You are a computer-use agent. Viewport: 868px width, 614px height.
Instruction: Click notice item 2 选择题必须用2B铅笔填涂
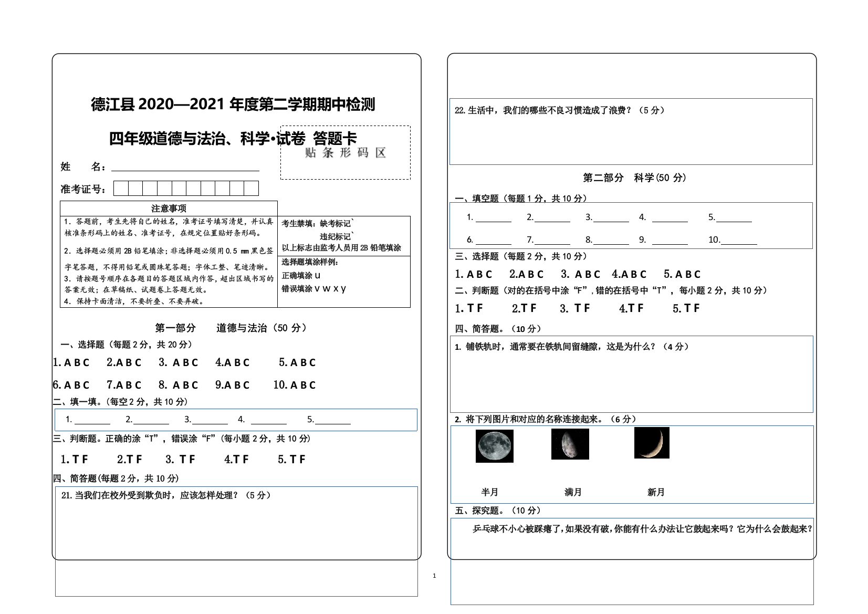tap(169, 259)
